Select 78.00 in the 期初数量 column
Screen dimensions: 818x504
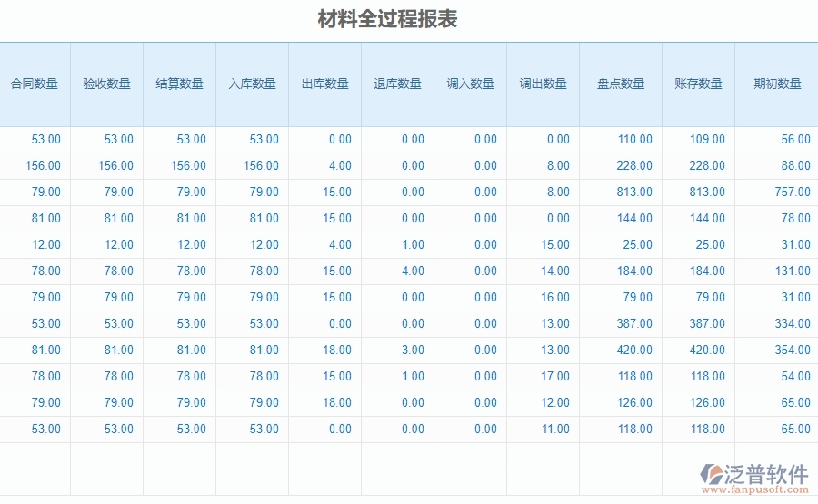pyautogui.click(x=795, y=218)
